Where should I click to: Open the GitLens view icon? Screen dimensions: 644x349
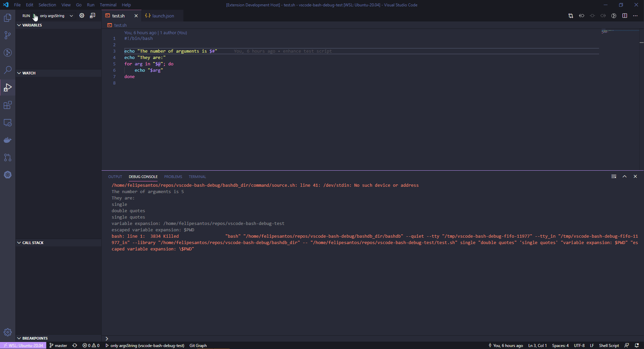tap(7, 53)
